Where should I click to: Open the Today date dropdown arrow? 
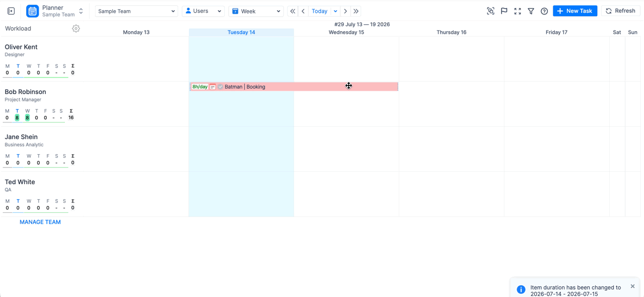click(335, 11)
